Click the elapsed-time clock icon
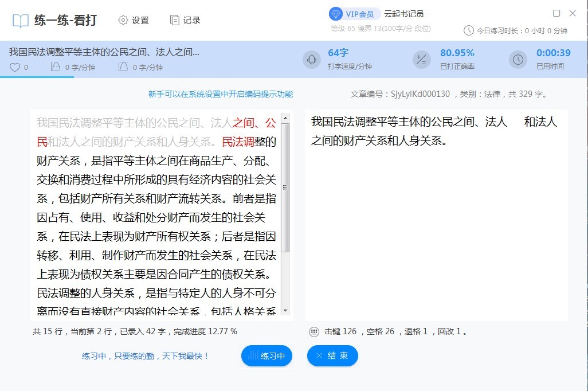This screenshot has width=588, height=391. click(518, 60)
